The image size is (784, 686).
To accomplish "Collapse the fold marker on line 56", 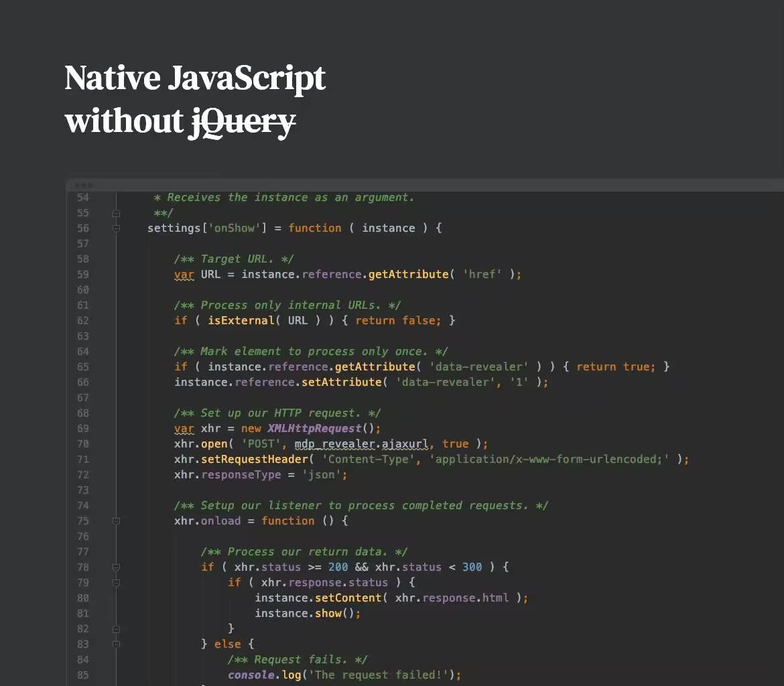I will 116,228.
